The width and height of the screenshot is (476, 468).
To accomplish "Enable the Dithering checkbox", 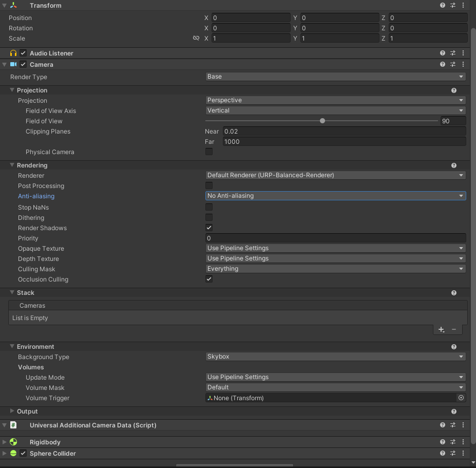I will click(209, 217).
